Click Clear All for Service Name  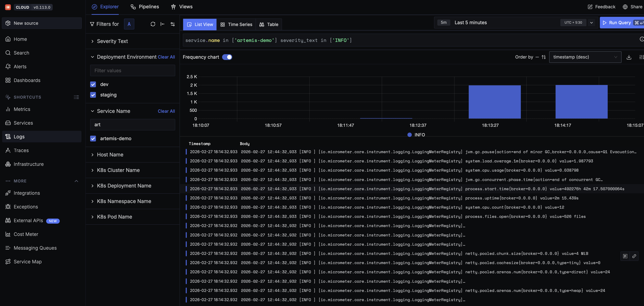pos(166,111)
